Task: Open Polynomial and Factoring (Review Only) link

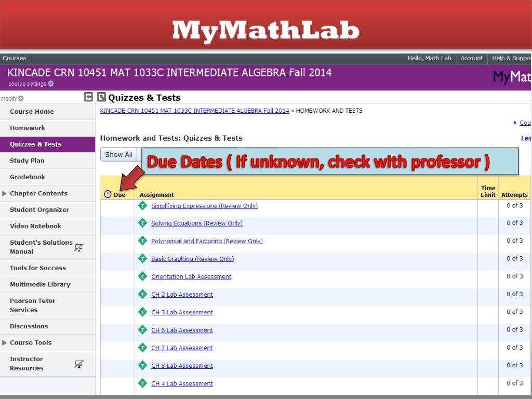Action: (207, 241)
